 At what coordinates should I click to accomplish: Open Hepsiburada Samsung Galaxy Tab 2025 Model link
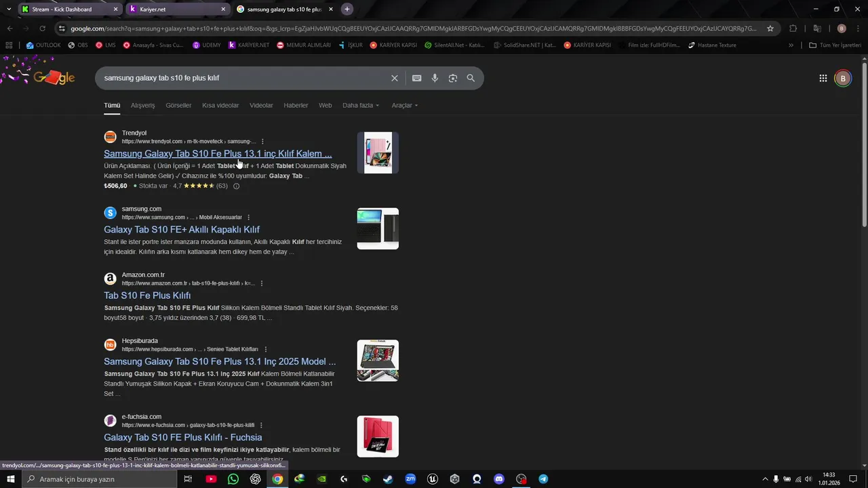220,361
